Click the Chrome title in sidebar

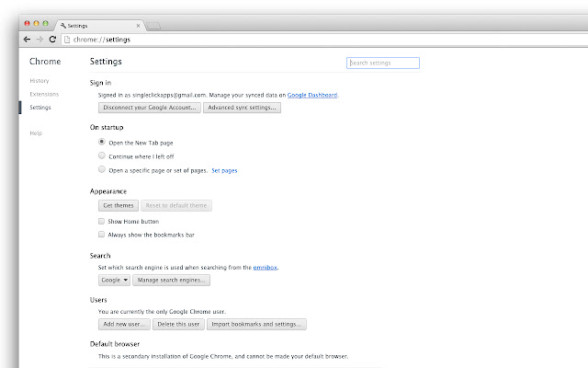[x=45, y=62]
